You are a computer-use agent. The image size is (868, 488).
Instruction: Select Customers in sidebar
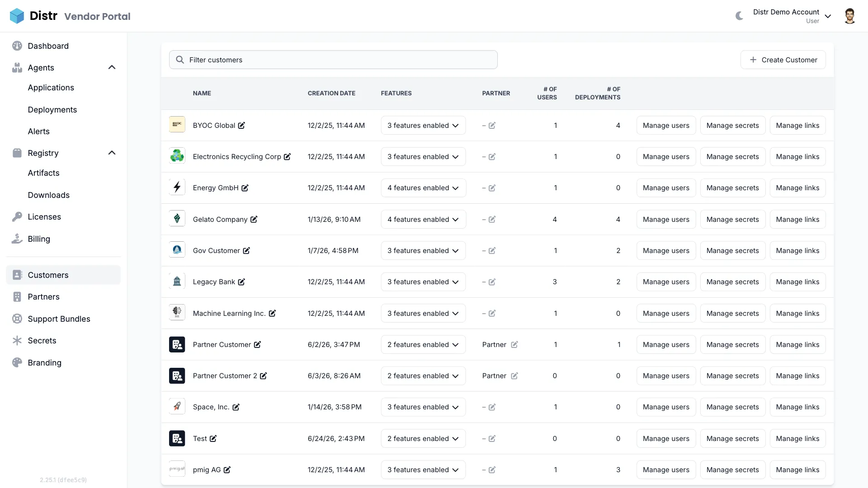[x=63, y=275]
